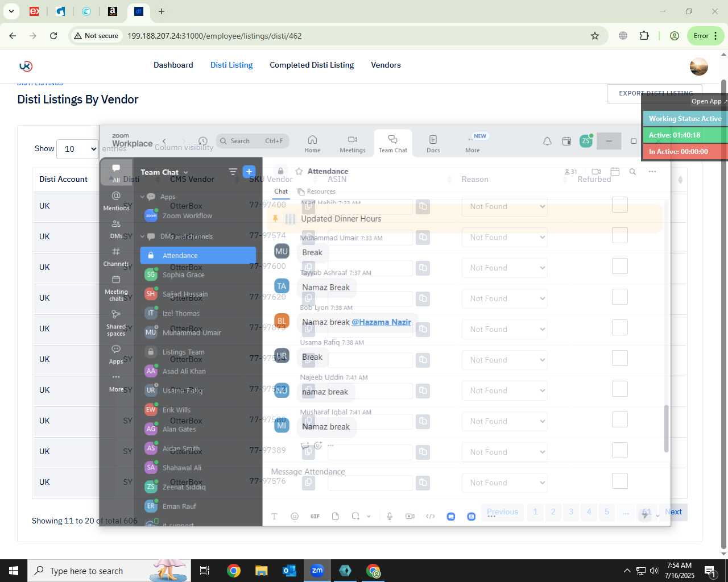Open Outlook from the Windows taskbar
Image resolution: width=728 pixels, height=582 pixels.
point(289,571)
